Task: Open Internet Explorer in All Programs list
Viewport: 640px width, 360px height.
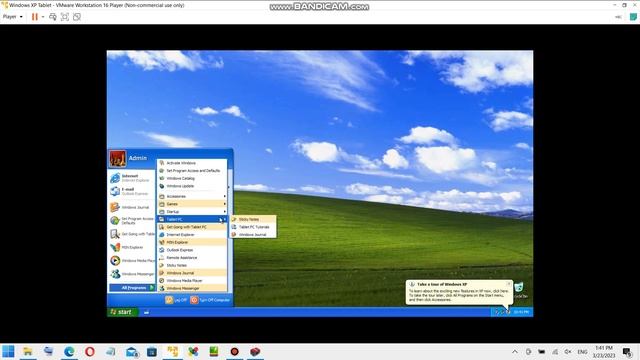Action: click(192, 235)
